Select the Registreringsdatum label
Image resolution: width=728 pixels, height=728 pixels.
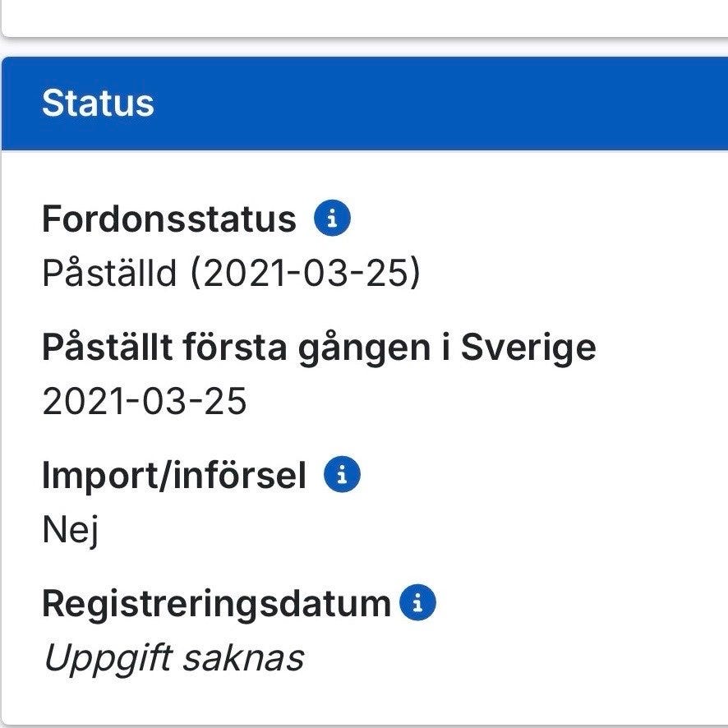(216, 605)
